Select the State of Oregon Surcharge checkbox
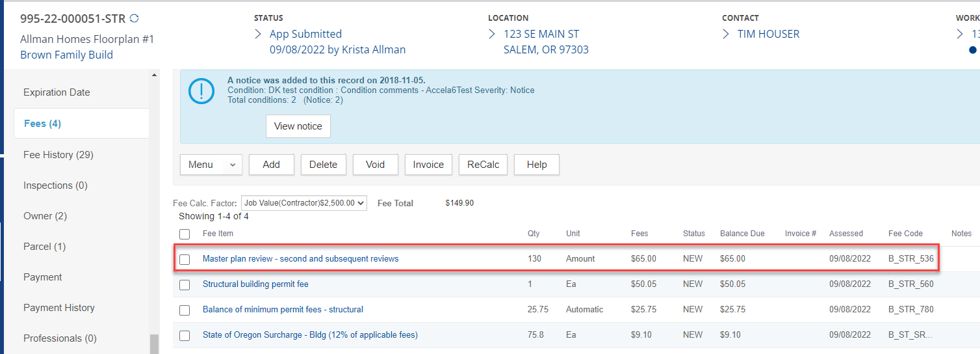 point(185,335)
